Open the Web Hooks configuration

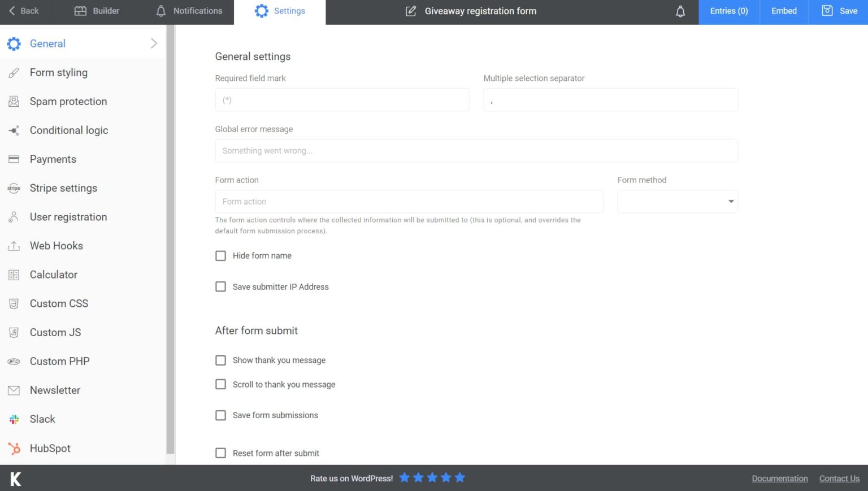tap(56, 245)
